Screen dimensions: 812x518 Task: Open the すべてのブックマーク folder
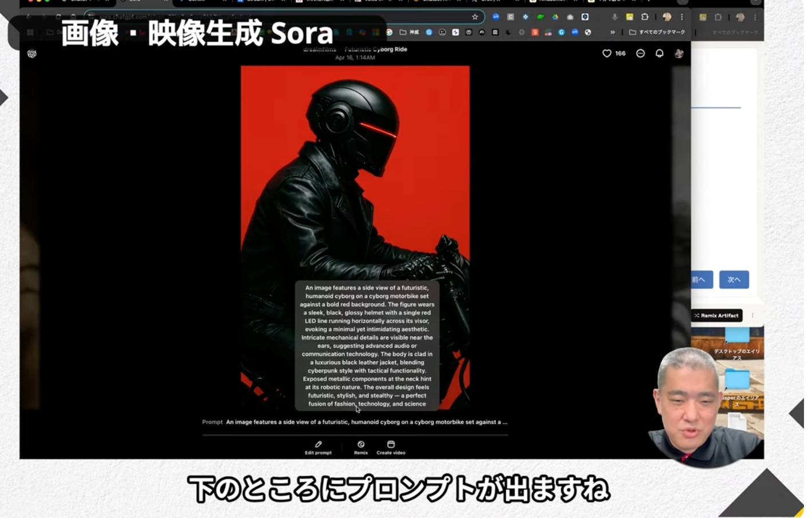[x=657, y=32]
